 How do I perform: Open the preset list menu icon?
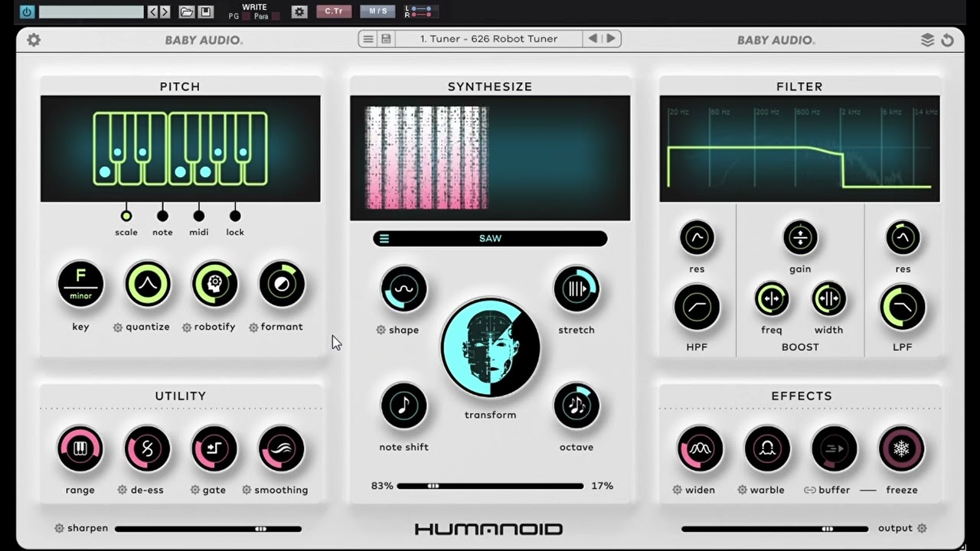(x=368, y=39)
